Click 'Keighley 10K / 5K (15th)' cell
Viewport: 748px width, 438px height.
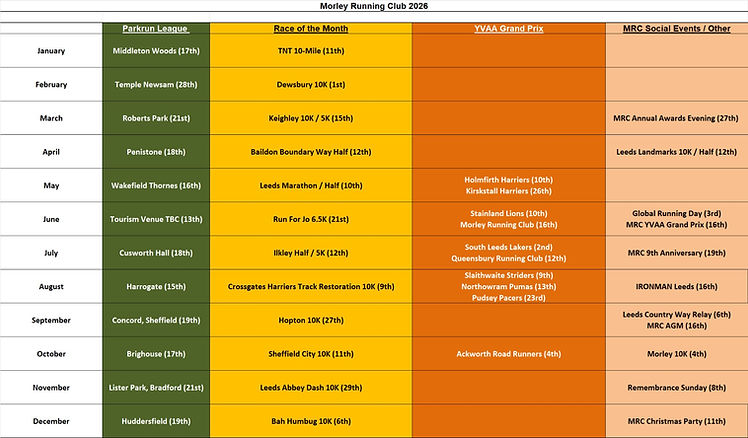(311, 118)
